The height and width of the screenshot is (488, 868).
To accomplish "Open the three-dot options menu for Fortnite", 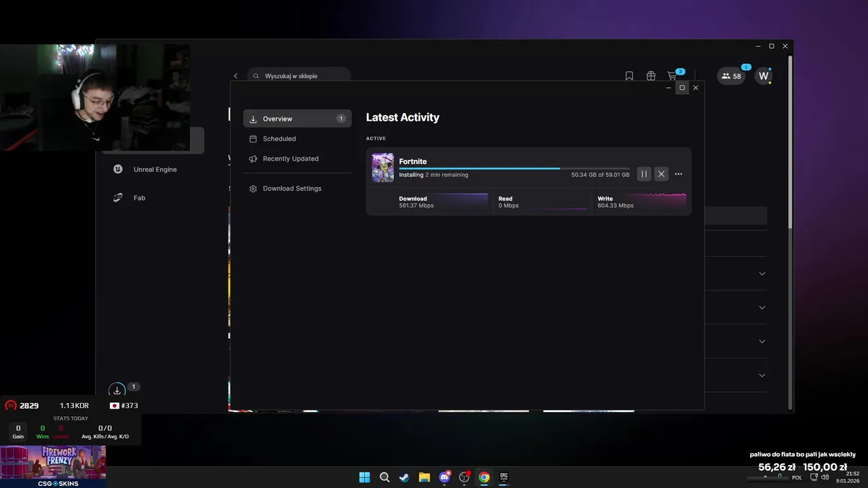I will coord(678,174).
